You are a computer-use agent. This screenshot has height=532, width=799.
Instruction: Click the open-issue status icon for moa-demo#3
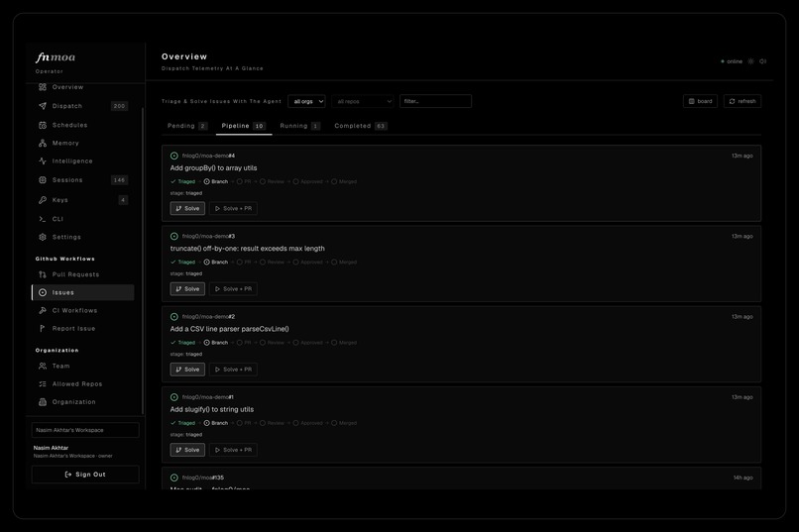174,236
